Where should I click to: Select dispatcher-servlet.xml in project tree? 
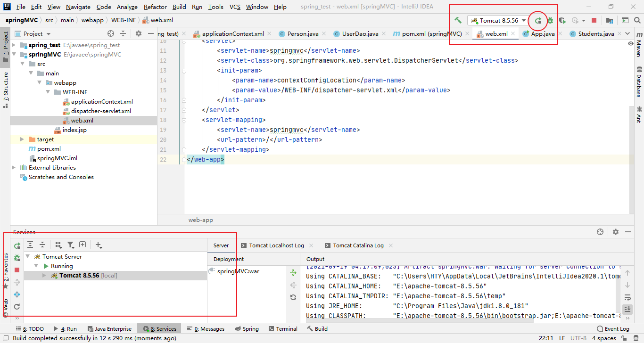tap(101, 111)
